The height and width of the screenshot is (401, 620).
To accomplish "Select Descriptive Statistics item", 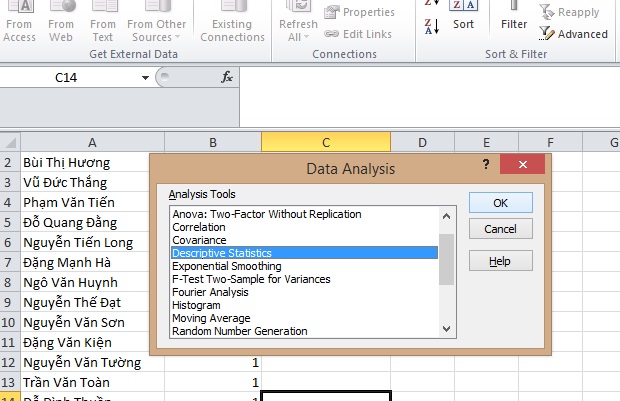I will tap(304, 253).
